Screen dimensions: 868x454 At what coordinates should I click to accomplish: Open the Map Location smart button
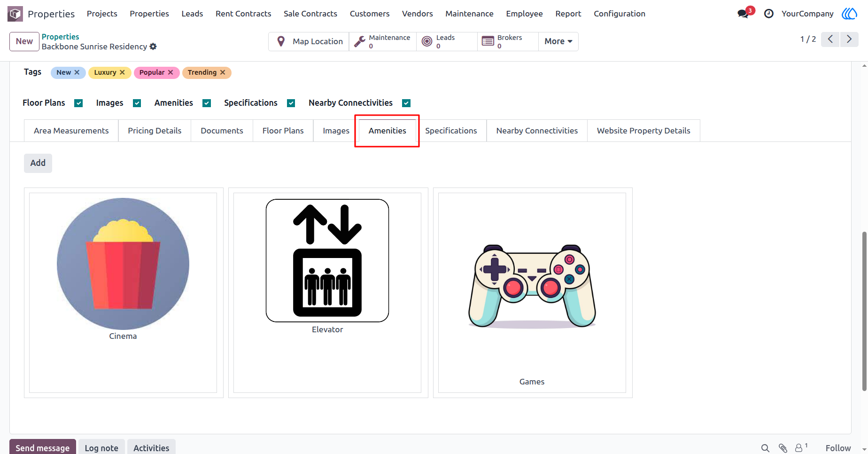[x=309, y=41]
